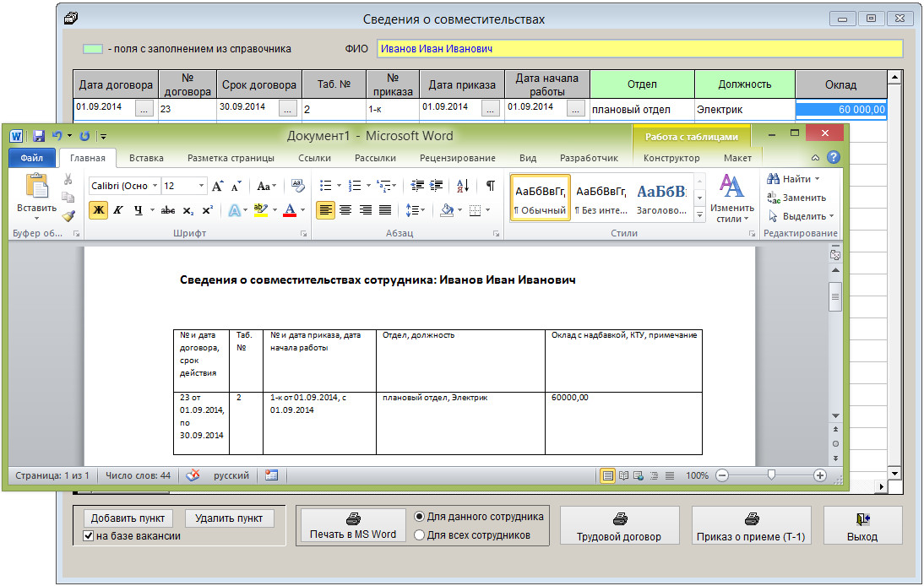
Task: Show paragraph marks with the ¶ button
Action: tap(490, 186)
